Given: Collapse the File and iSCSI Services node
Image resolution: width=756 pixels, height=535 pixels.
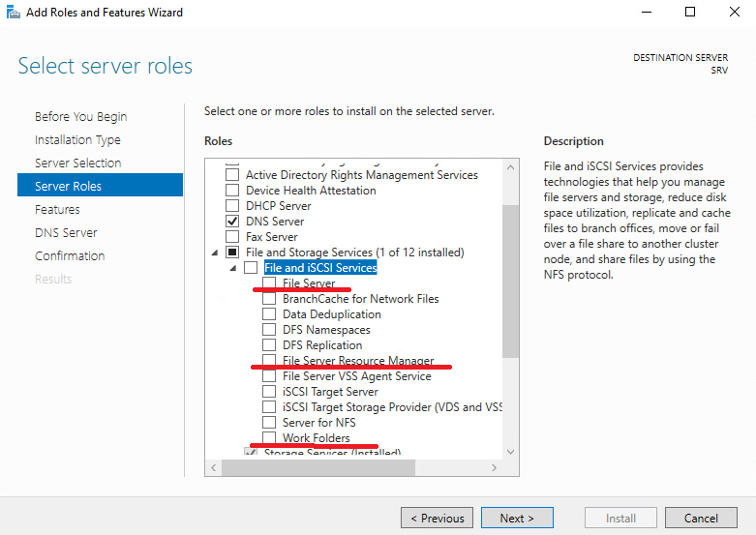Looking at the screenshot, I should click(x=233, y=267).
